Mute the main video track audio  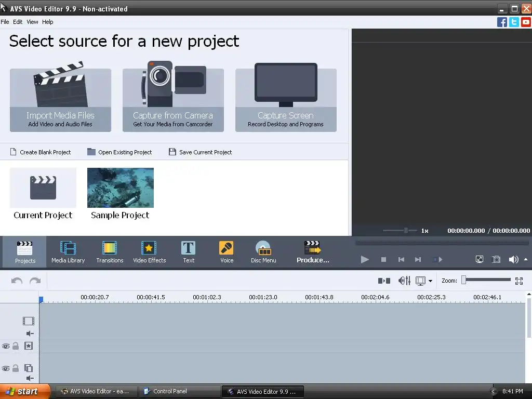(x=30, y=334)
